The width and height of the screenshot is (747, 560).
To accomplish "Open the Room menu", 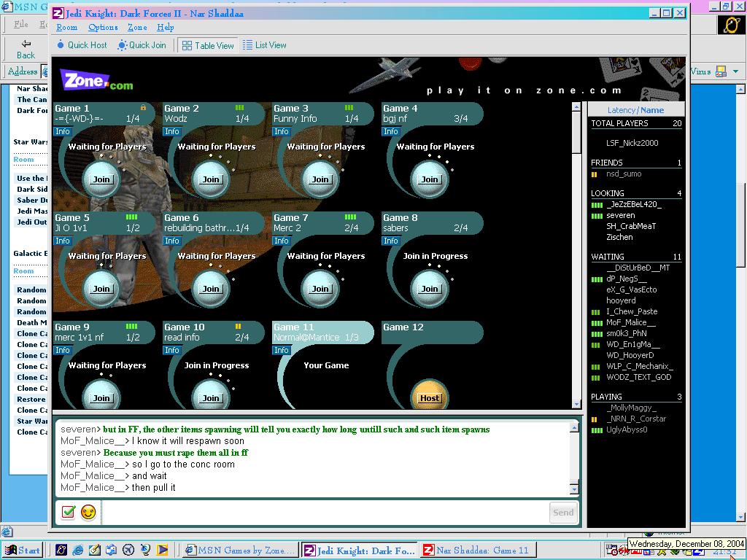I will point(66,27).
